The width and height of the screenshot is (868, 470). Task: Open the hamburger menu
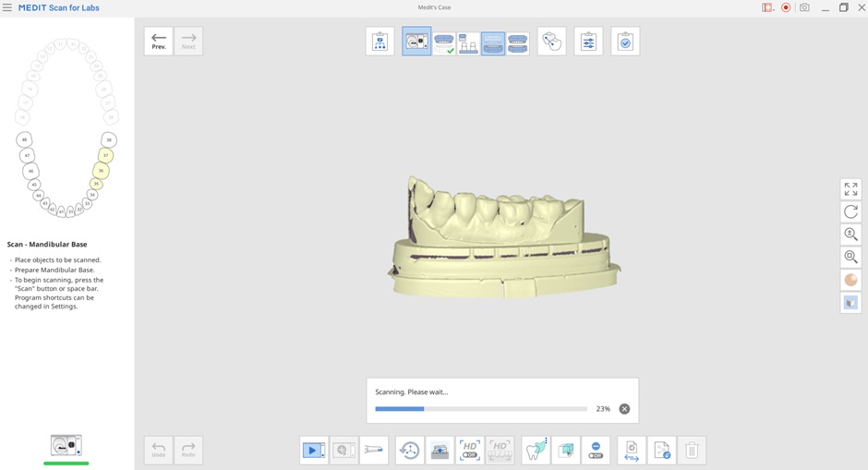(7, 7)
